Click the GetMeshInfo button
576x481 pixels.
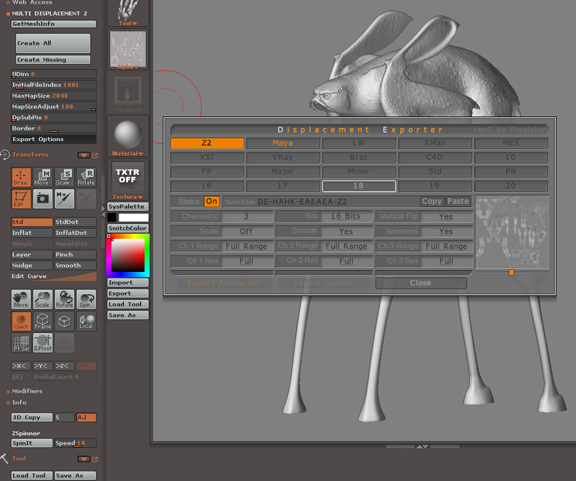tap(54, 24)
